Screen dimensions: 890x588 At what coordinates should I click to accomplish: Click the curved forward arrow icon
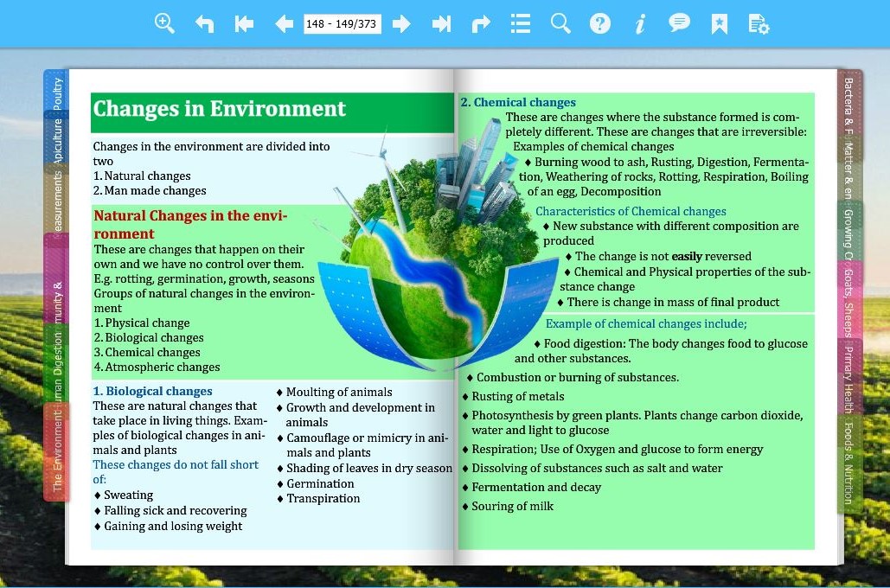481,23
